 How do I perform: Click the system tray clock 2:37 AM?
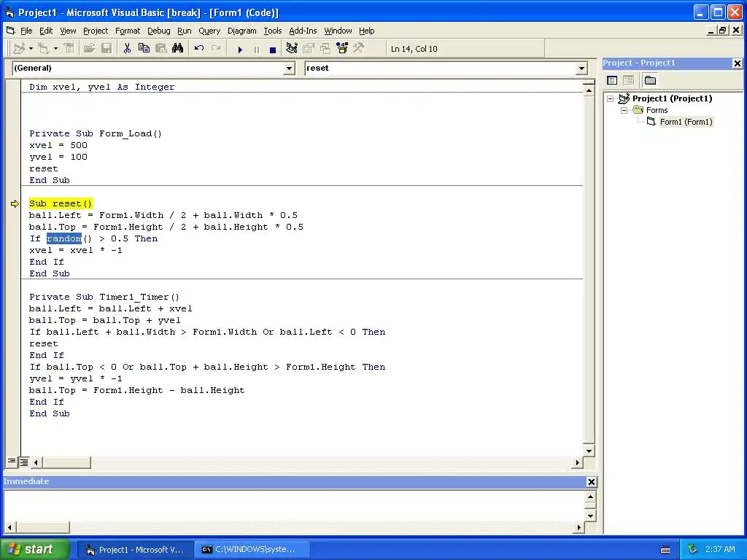pyautogui.click(x=720, y=549)
